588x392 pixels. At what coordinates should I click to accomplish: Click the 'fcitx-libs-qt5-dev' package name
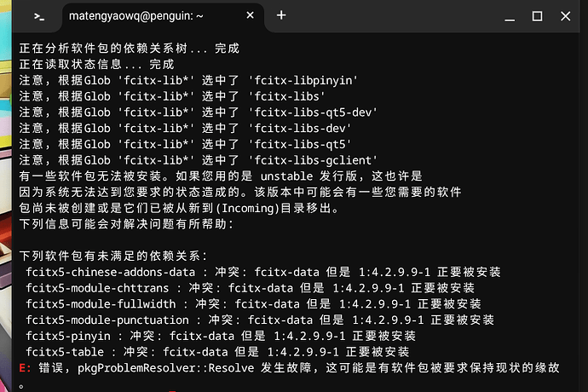[313, 112]
